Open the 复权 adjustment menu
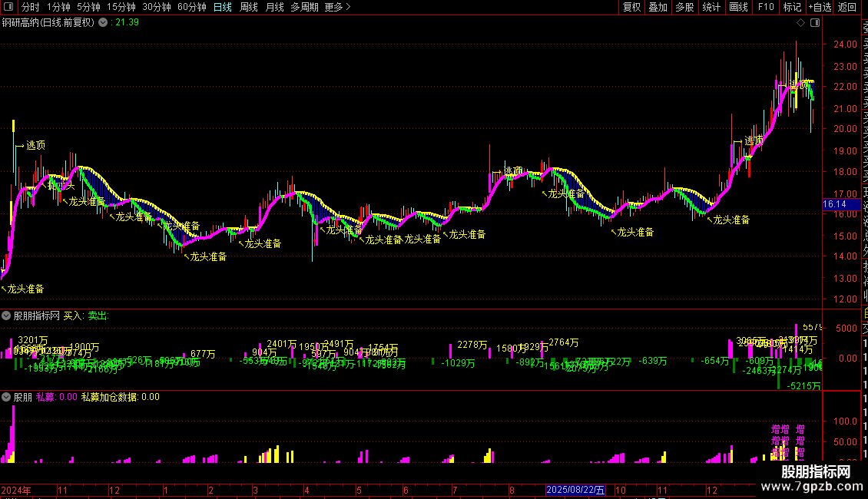 pos(631,7)
